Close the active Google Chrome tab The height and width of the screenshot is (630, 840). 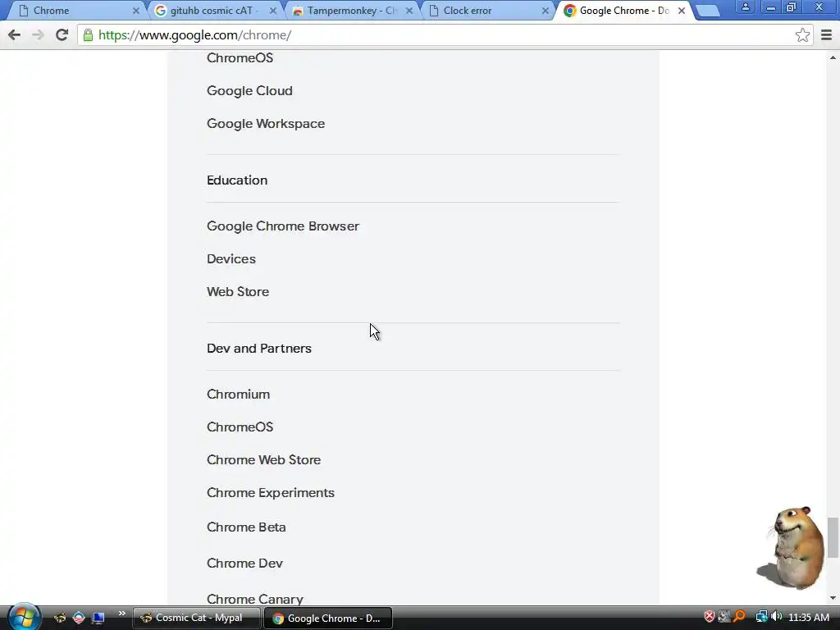[x=682, y=11]
